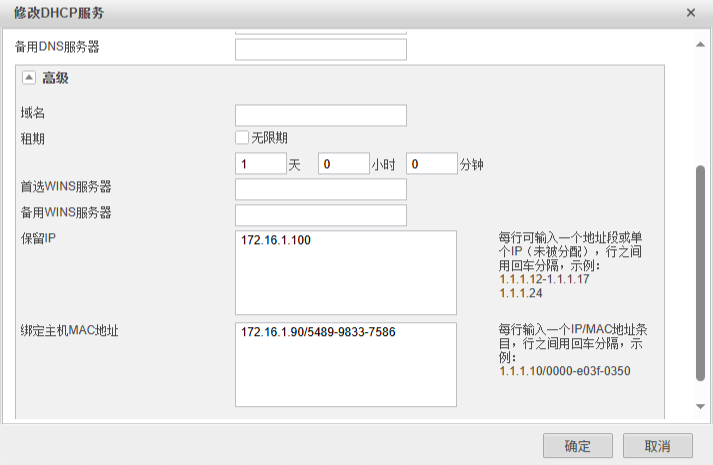Collapse the 高级 section
Screen dimensions: 713x465
(29, 78)
